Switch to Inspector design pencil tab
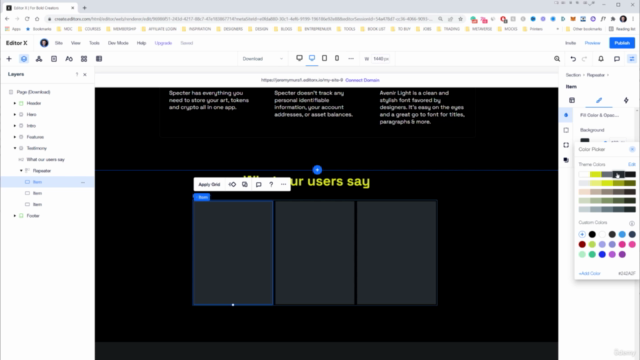640x360 pixels. pos(599,100)
